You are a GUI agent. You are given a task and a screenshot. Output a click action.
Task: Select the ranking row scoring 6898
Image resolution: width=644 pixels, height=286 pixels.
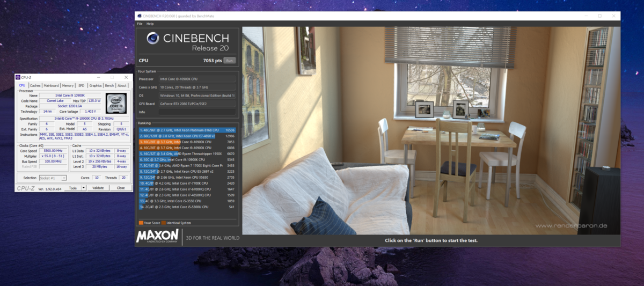click(187, 148)
